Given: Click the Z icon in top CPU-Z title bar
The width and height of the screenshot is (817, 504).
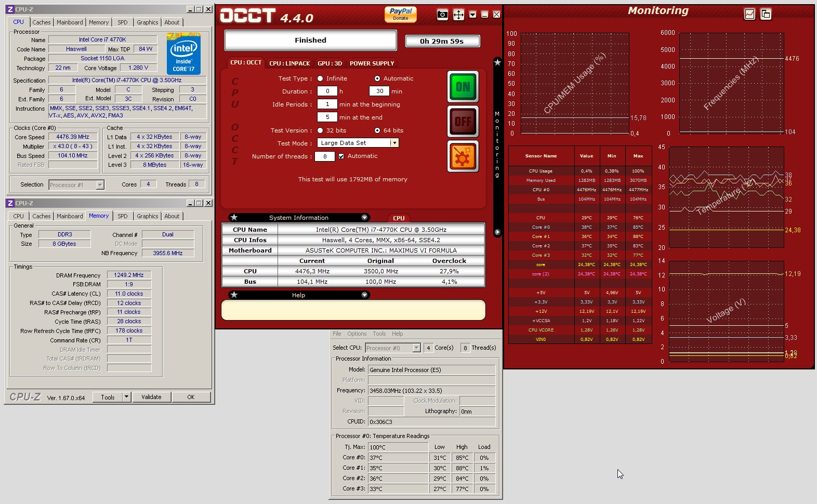Looking at the screenshot, I should point(10,9).
